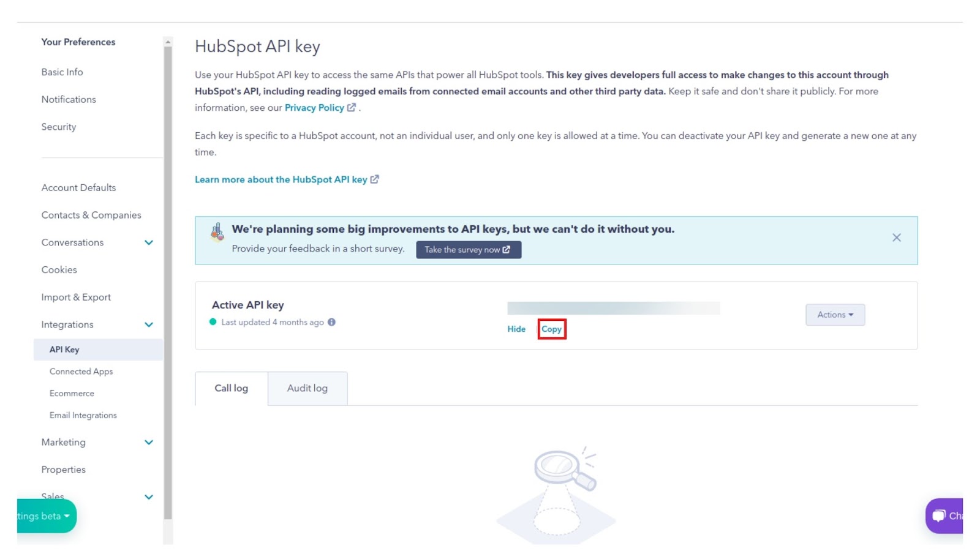Expand the Conversations section chevron

pyautogui.click(x=149, y=242)
